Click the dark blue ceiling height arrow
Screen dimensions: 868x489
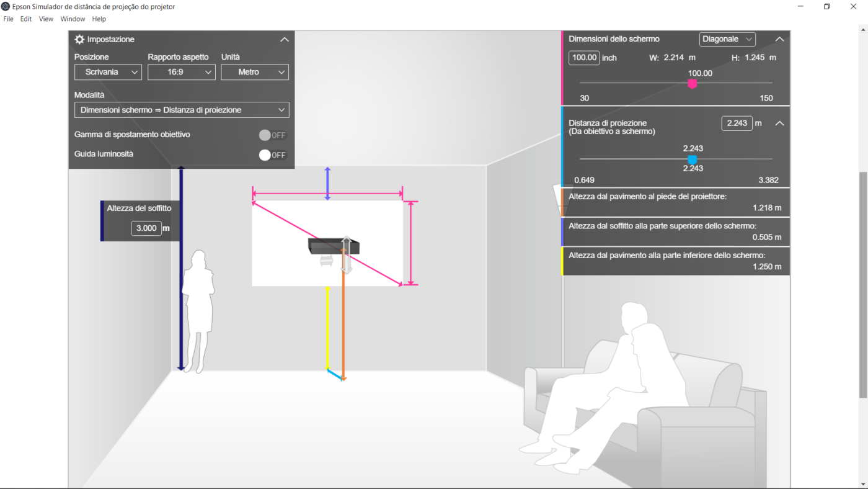click(x=181, y=269)
